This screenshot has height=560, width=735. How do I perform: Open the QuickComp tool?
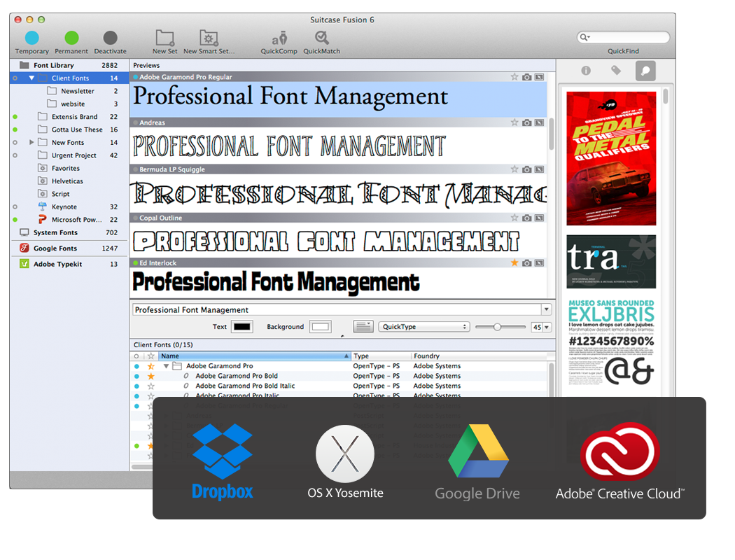(279, 38)
